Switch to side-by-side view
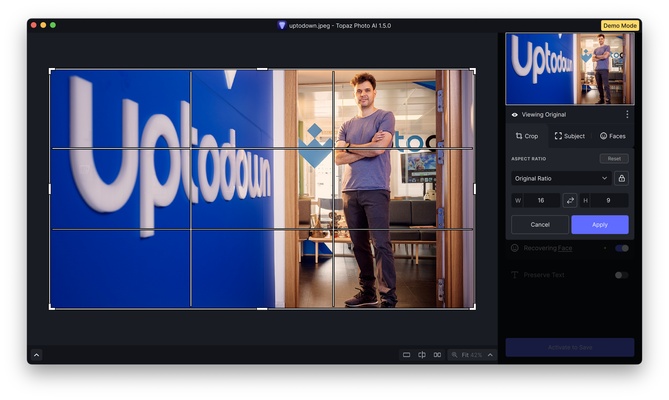 (x=437, y=355)
